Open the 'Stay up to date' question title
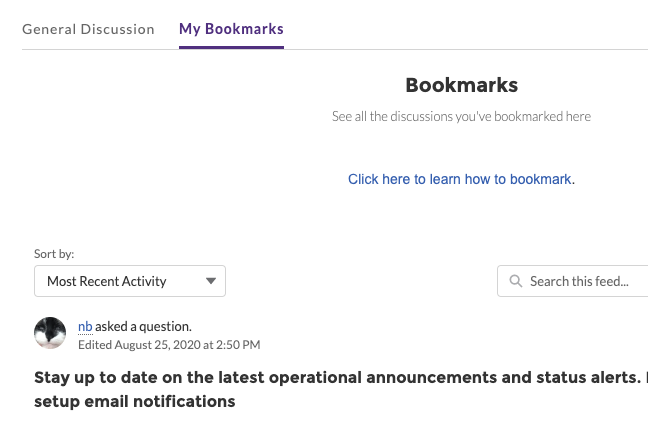Viewport: 648px width, 422px height. click(341, 389)
